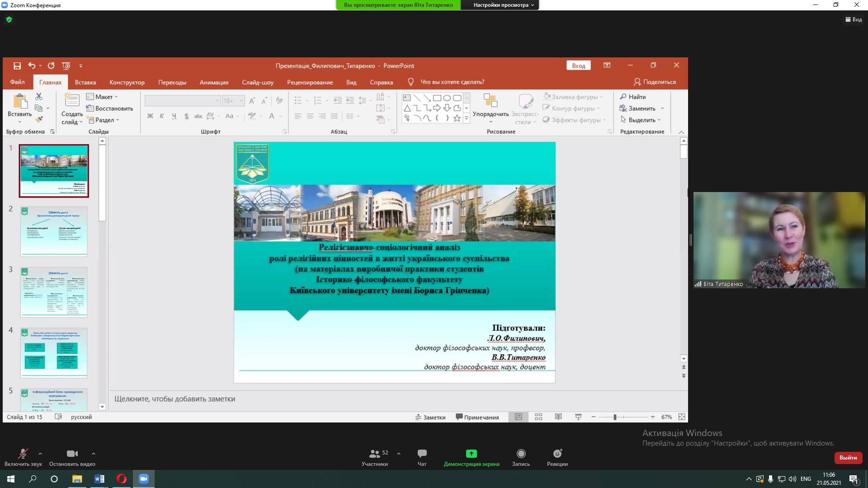Screen dimensions: 868x488
Task: Expand the Выделить selection dropdown
Action: click(642, 120)
